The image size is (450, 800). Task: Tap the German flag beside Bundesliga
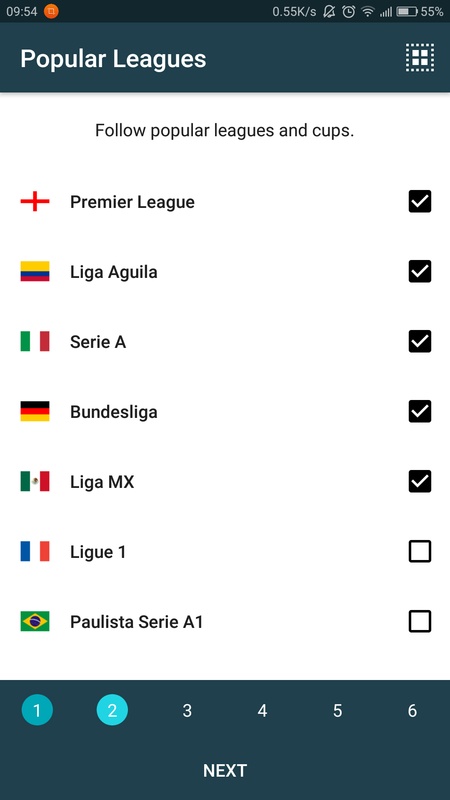coord(35,411)
